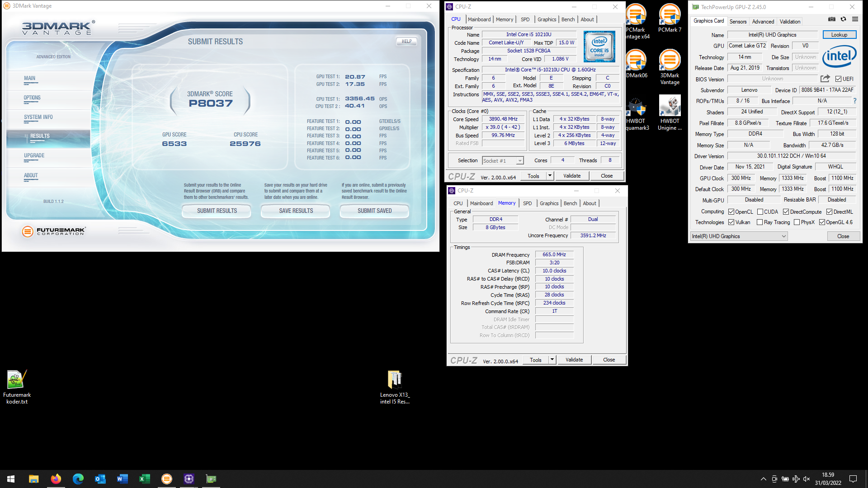Toggle Ray Tracing checkbox in GPU-Z
The width and height of the screenshot is (868, 488).
[x=760, y=222]
